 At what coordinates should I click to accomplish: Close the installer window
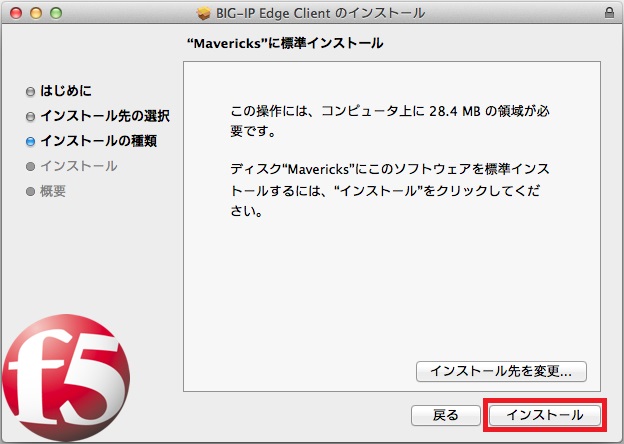16,13
